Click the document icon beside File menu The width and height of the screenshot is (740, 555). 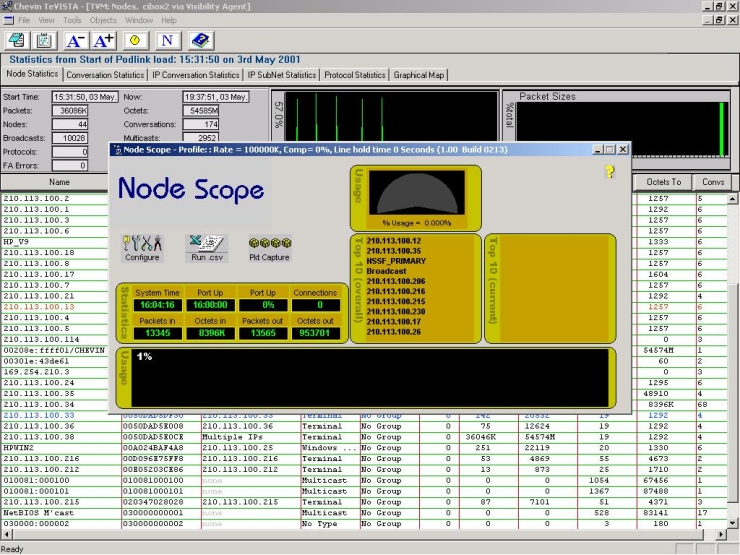(x=8, y=20)
